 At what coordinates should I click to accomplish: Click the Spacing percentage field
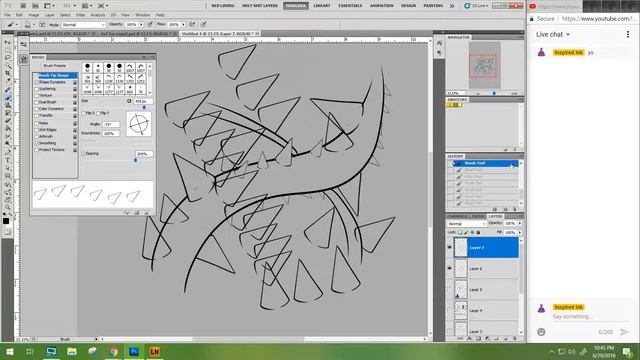point(144,154)
